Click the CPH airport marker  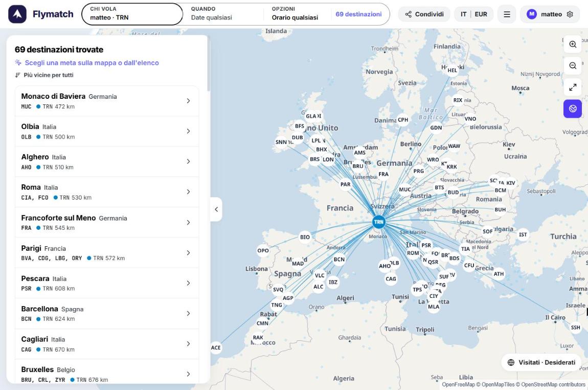click(403, 120)
